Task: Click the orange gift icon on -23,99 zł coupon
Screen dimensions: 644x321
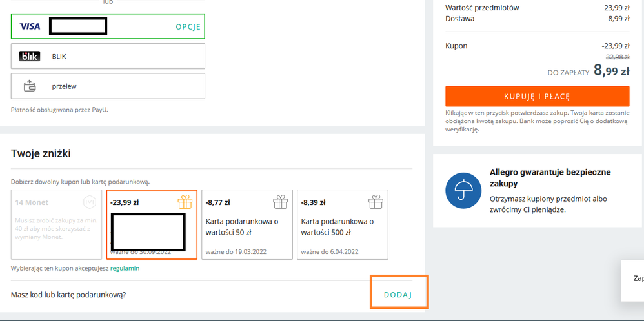Action: (x=185, y=202)
